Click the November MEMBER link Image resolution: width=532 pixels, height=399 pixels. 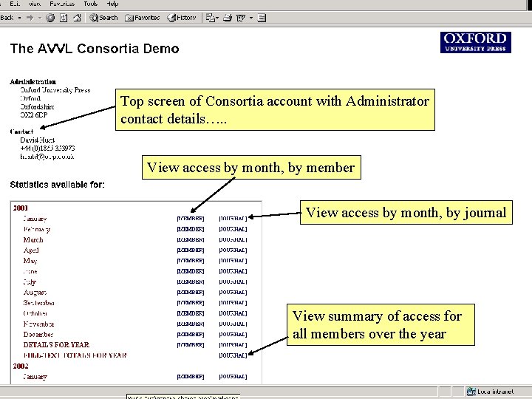click(191, 324)
